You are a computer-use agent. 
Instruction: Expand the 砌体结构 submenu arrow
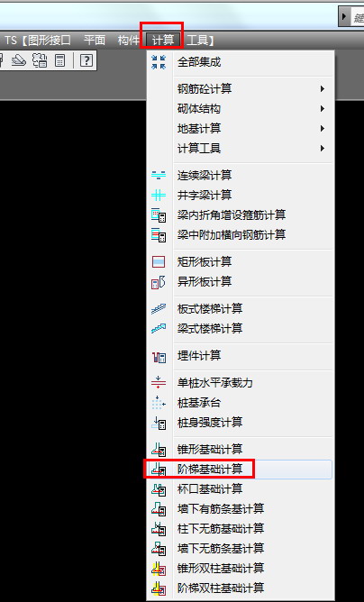coord(323,109)
